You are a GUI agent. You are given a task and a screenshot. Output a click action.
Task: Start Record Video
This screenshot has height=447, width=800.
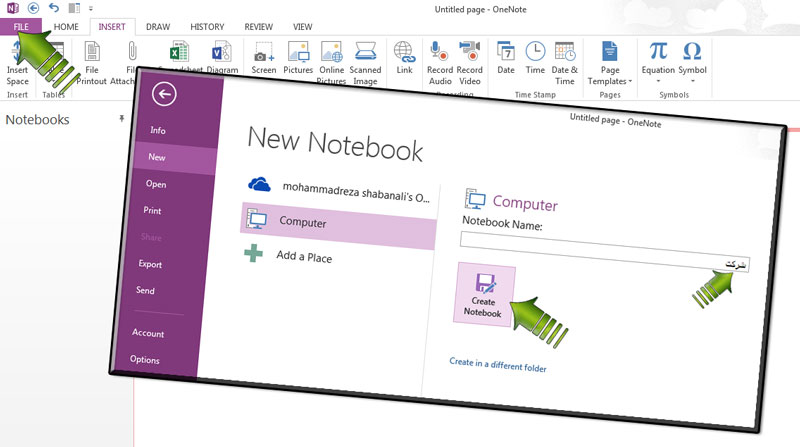pyautogui.click(x=469, y=63)
